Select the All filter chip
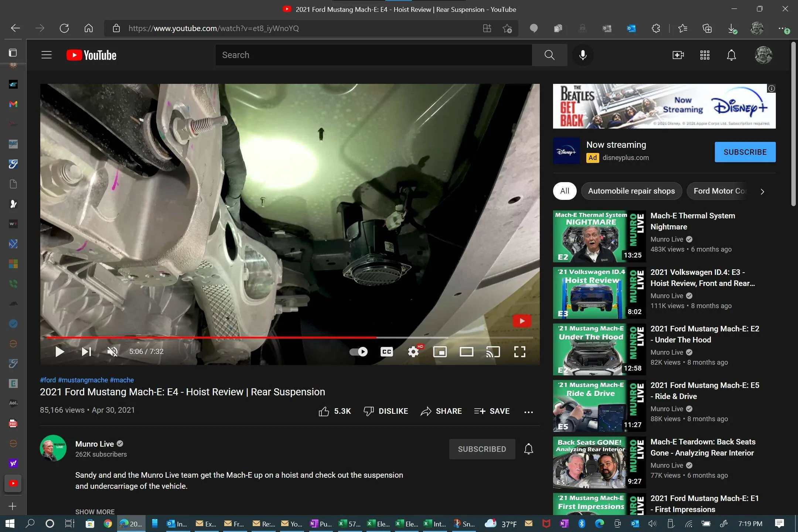798x532 pixels. tap(565, 191)
